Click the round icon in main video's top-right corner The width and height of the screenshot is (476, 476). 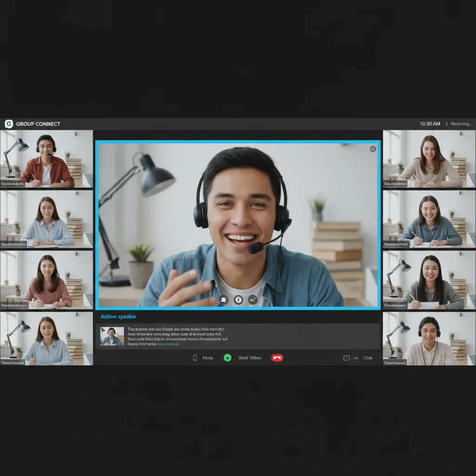click(x=373, y=149)
